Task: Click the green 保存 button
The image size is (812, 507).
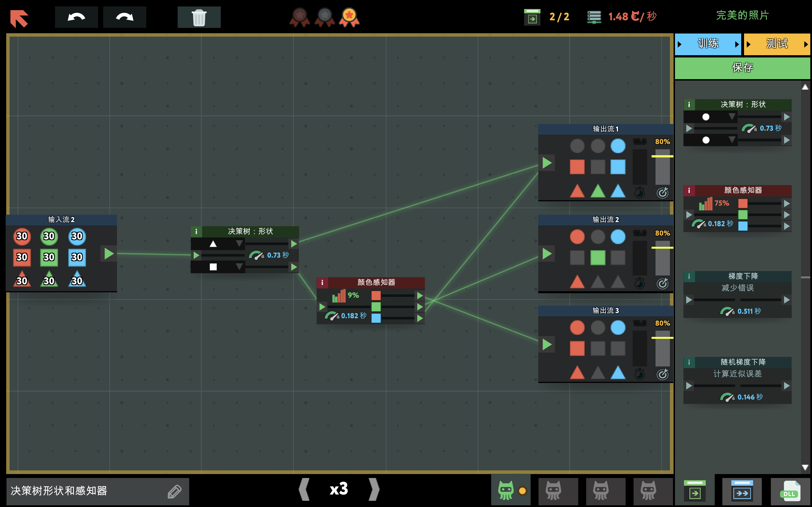Action: [x=742, y=68]
